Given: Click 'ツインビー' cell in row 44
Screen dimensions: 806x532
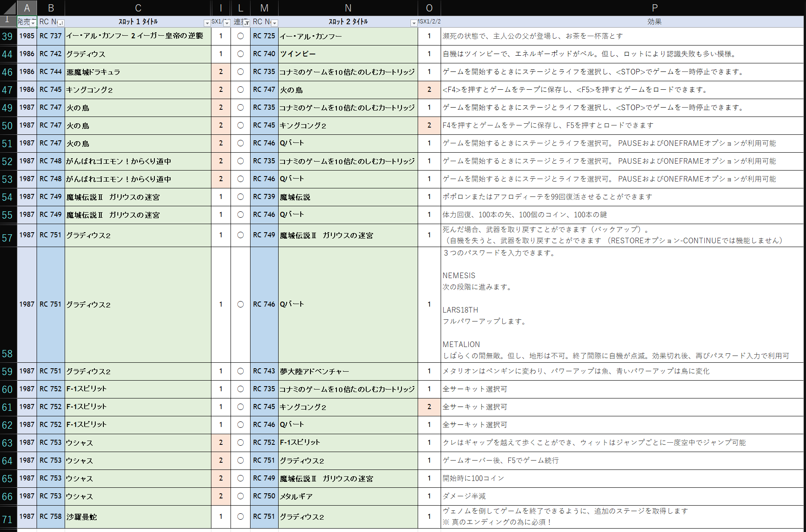Looking at the screenshot, I should pyautogui.click(x=348, y=54).
